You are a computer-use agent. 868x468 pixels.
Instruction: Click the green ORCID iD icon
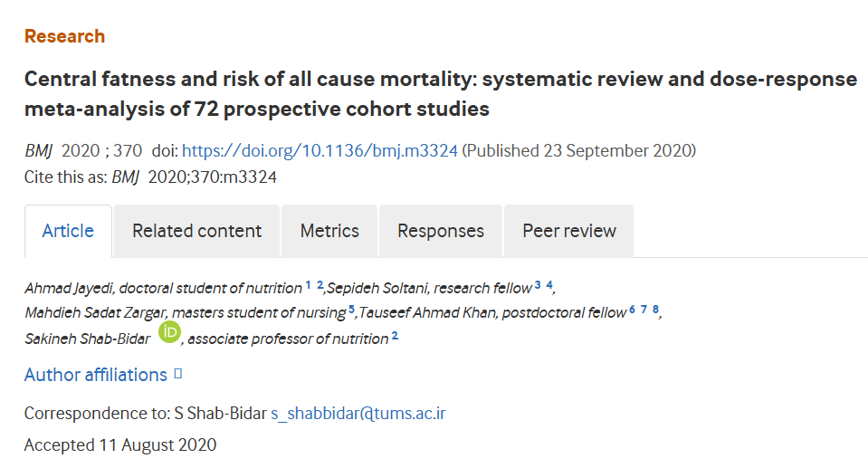point(169,332)
